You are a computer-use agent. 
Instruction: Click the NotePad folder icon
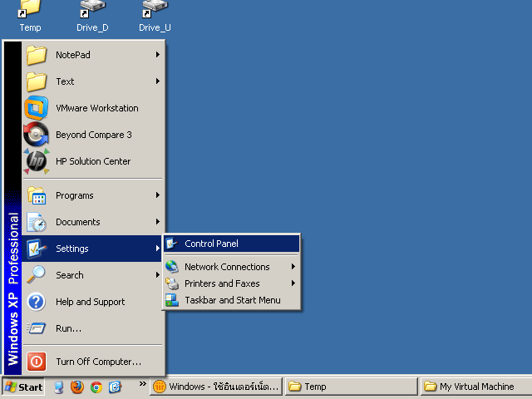[37, 55]
